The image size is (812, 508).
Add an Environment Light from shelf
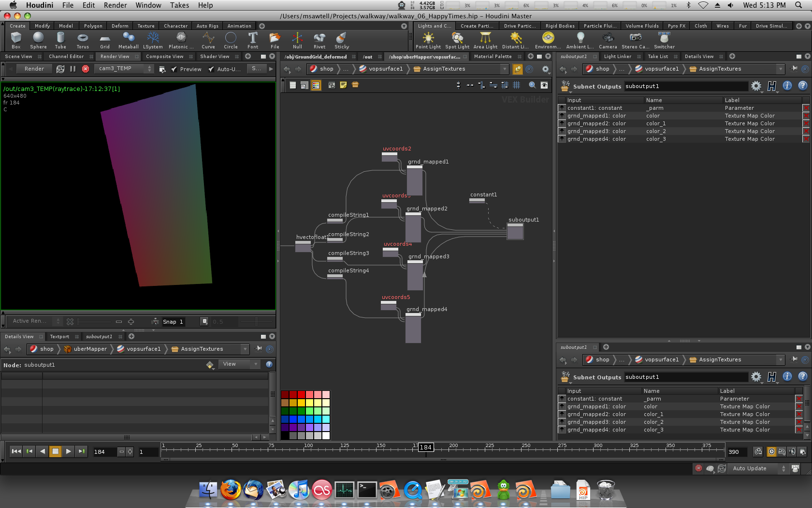[x=548, y=40]
